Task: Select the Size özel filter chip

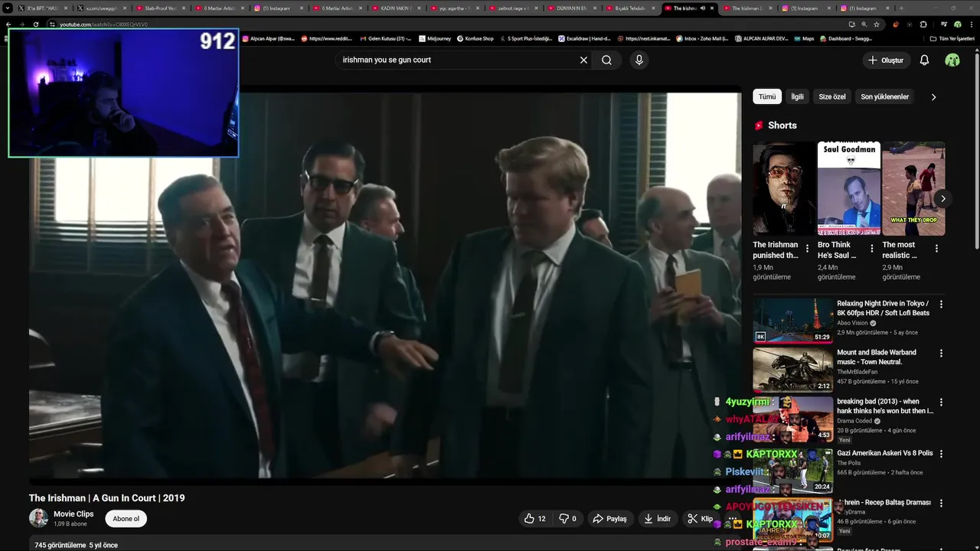Action: pyautogui.click(x=832, y=96)
